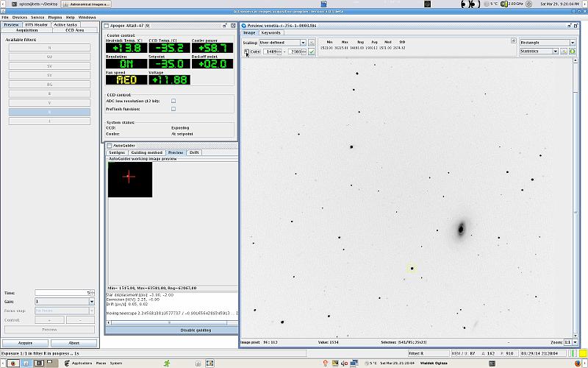Enable ADC low resolution checkbox
588x368 pixels.
(173, 100)
